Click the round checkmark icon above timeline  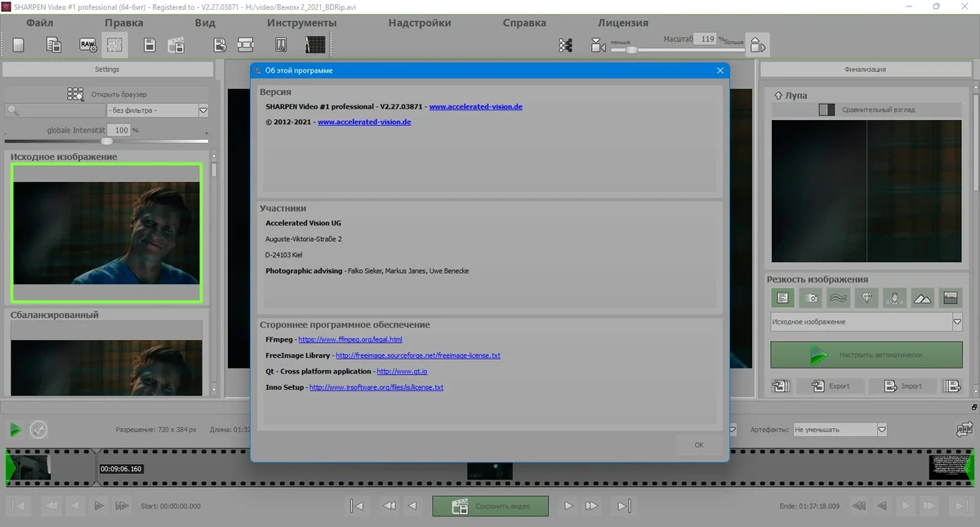click(x=38, y=429)
